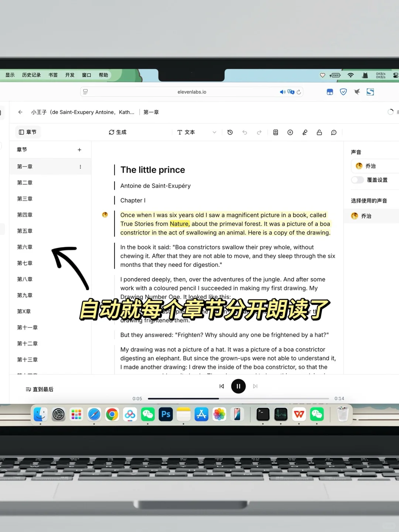This screenshot has height=532, width=399.
Task: Open the 小王子 project title link
Action: click(x=83, y=112)
